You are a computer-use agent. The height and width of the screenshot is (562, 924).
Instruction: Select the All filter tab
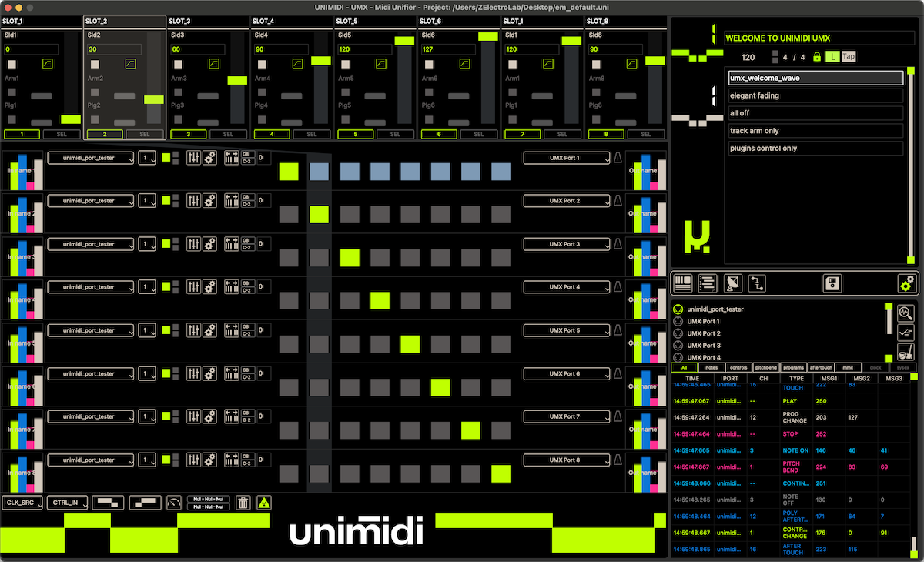tap(683, 368)
